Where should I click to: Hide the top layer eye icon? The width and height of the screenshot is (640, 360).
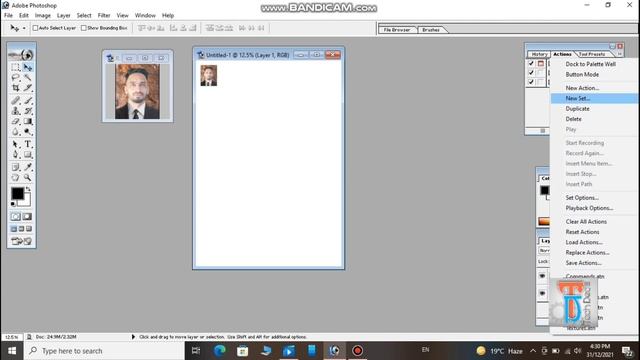click(x=542, y=276)
